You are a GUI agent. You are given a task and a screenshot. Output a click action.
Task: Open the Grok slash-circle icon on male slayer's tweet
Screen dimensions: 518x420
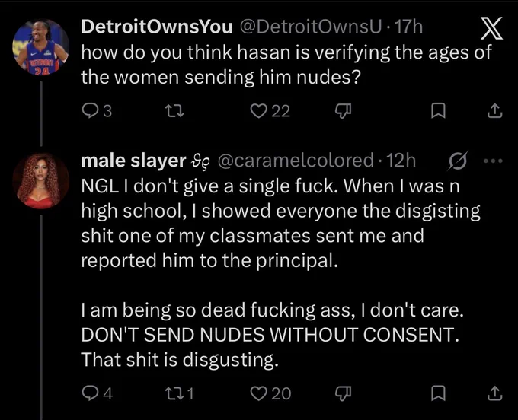(x=459, y=161)
